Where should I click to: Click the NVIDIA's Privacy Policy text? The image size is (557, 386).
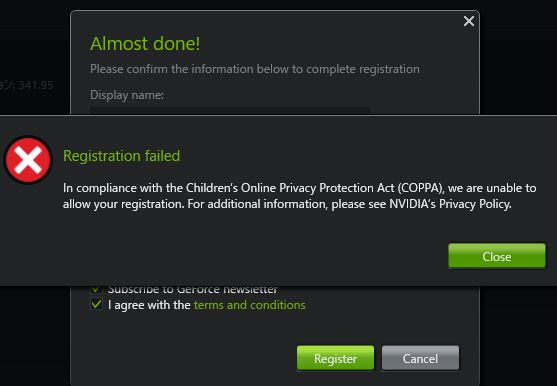[x=450, y=204]
